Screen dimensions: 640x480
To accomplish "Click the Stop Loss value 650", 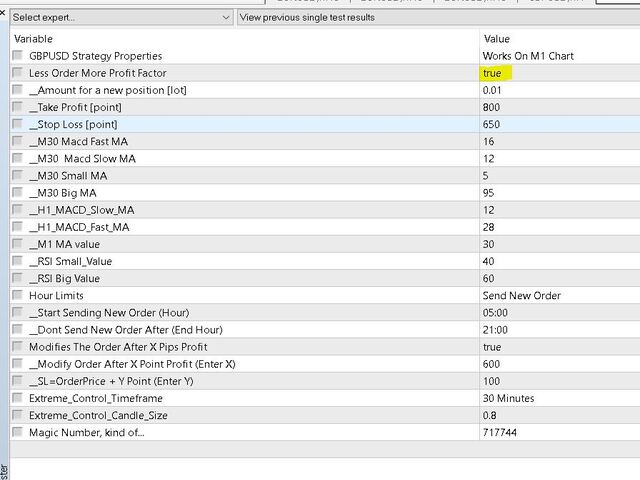I will click(491, 124).
